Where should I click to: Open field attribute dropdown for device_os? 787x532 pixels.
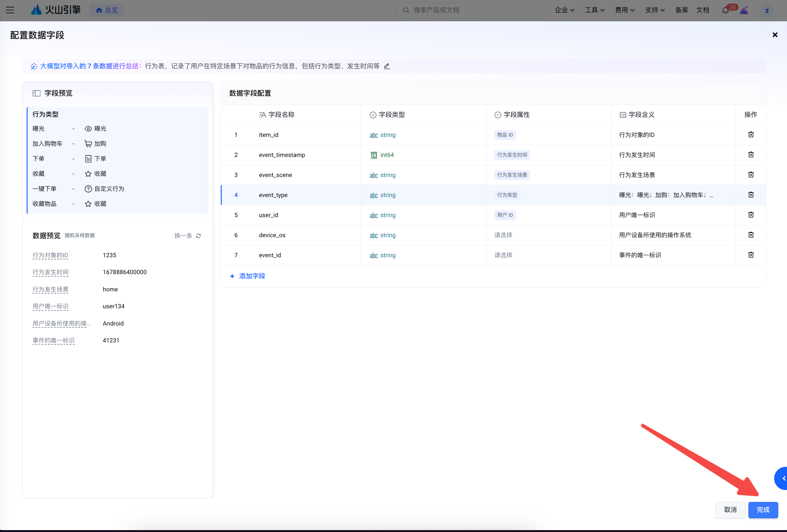(503, 235)
